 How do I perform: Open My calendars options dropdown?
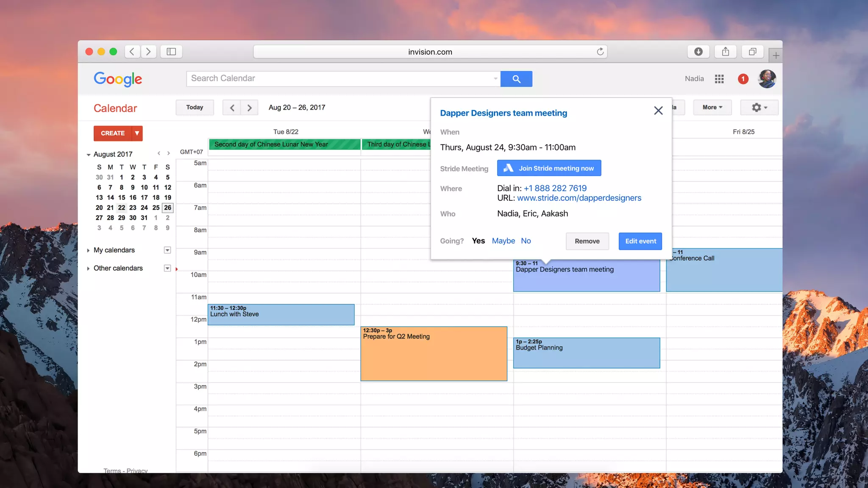[167, 250]
